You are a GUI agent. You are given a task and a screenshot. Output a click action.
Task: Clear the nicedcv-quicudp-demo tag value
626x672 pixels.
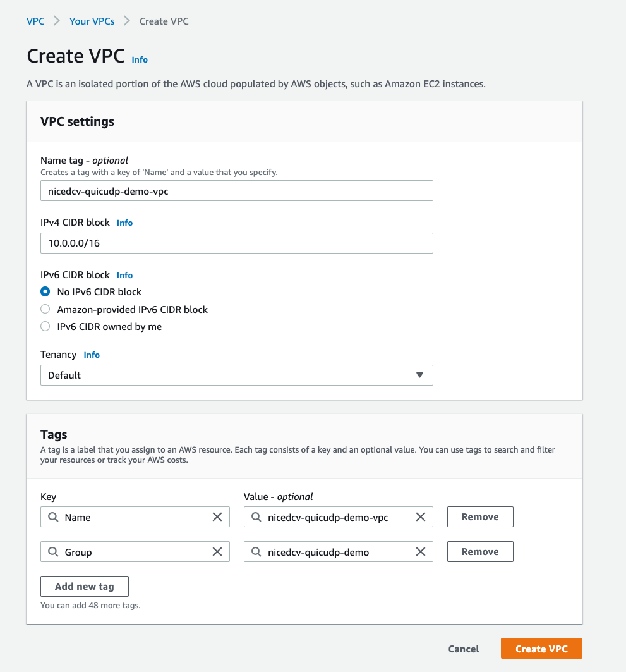[421, 552]
